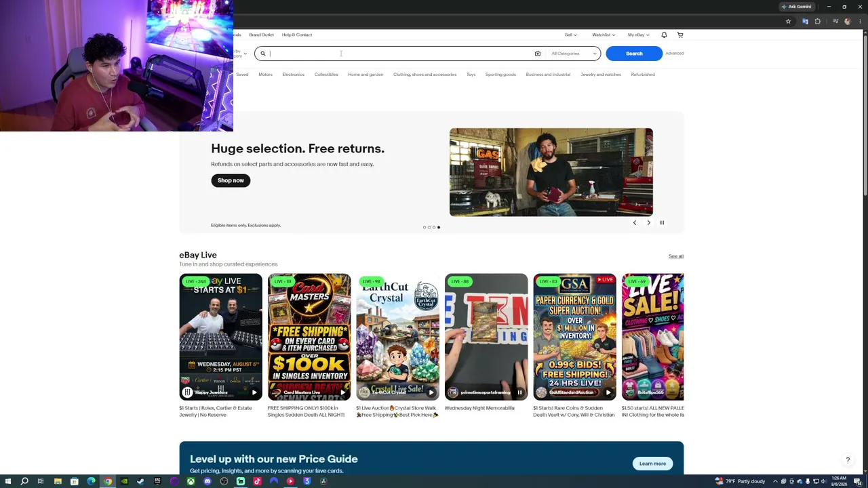Open Wednesday Night Memorabilia stream title
The width and height of the screenshot is (868, 488).
pyautogui.click(x=479, y=408)
